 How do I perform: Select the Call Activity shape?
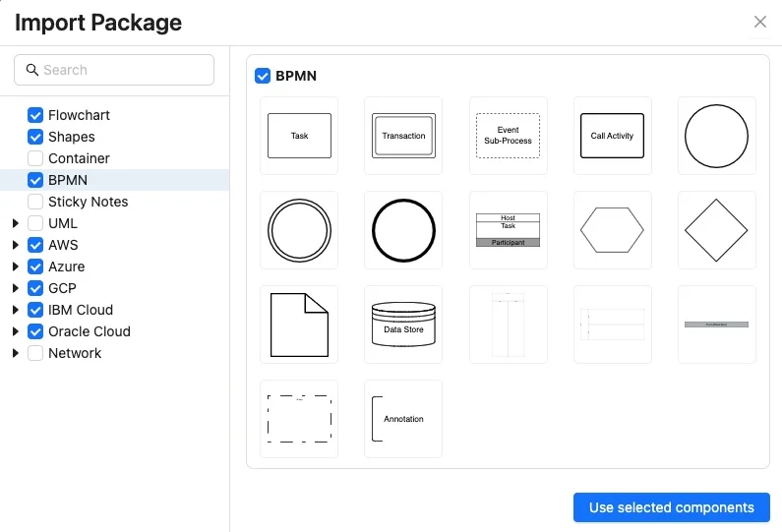tap(612, 136)
